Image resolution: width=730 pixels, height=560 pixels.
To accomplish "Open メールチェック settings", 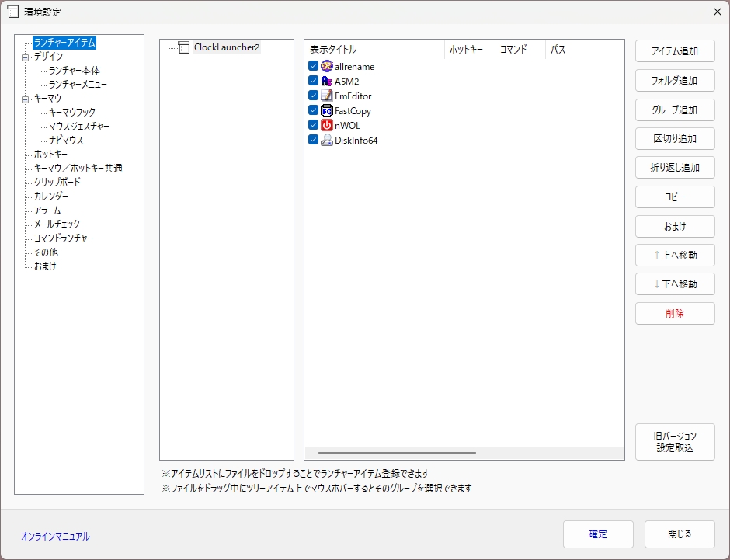I will click(x=57, y=224).
